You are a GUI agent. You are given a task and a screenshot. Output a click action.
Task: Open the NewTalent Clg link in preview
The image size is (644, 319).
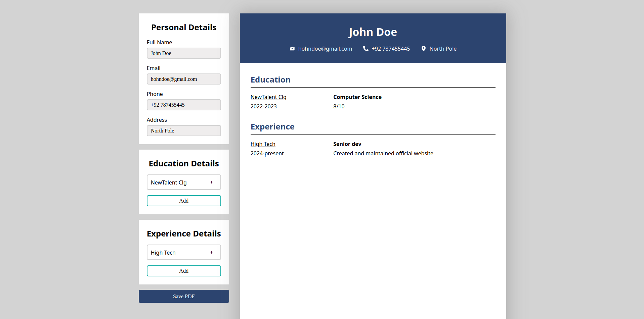(268, 97)
